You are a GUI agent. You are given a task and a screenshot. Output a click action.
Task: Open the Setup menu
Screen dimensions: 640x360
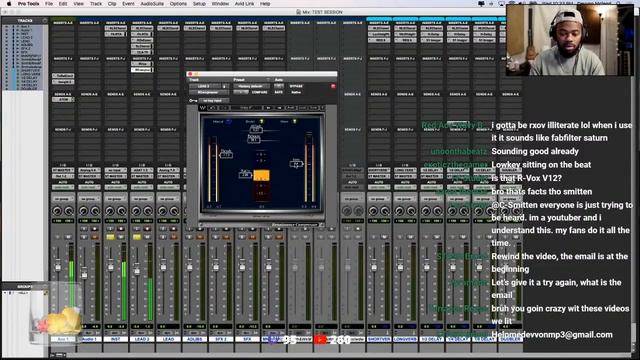tap(199, 4)
